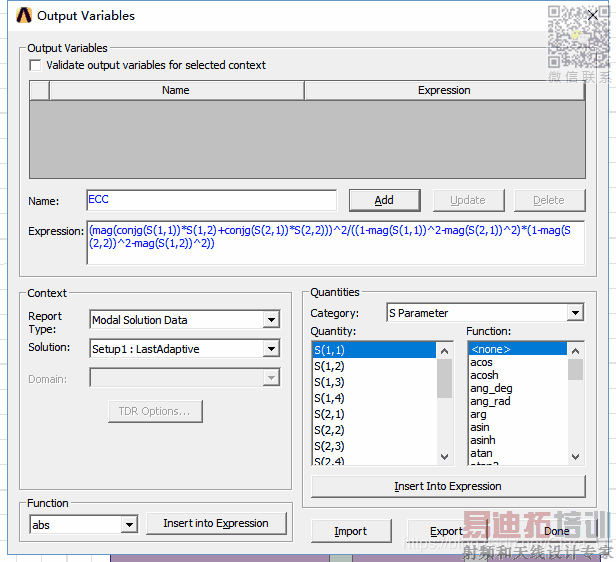The height and width of the screenshot is (562, 616).
Task: Select <none> in the Function list
Action: [x=518, y=349]
